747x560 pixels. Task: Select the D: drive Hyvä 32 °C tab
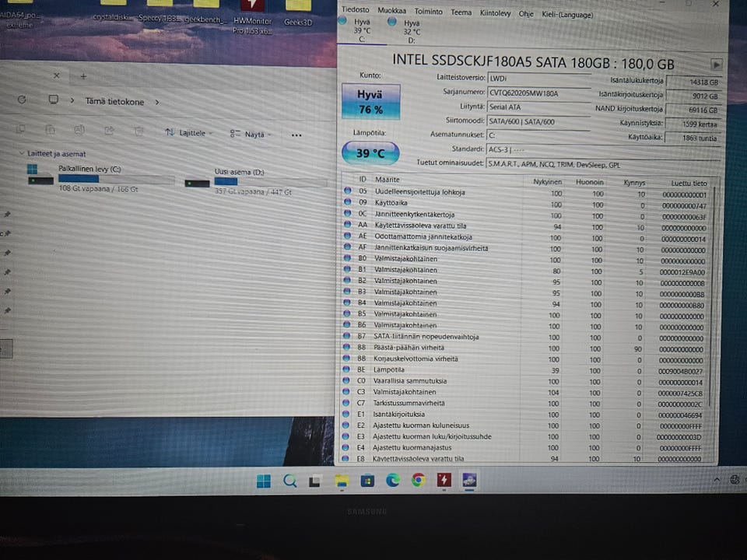(x=405, y=31)
